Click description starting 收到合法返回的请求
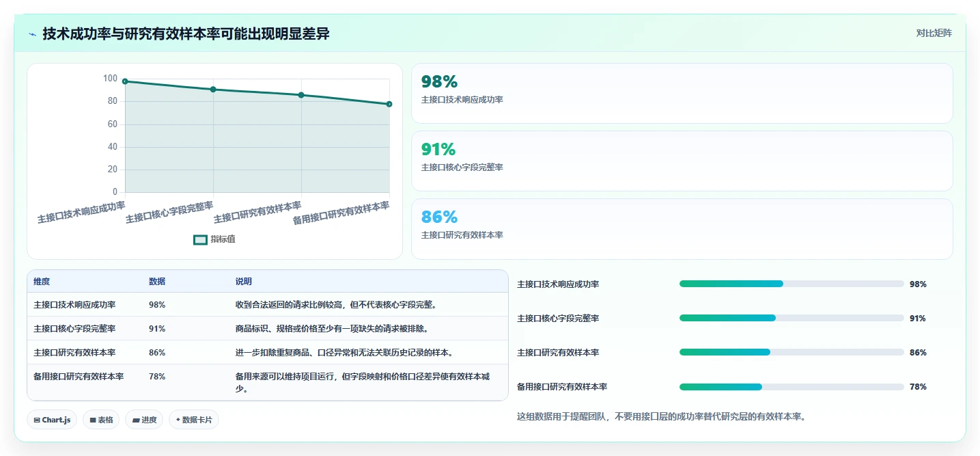Image resolution: width=980 pixels, height=456 pixels. tap(336, 305)
